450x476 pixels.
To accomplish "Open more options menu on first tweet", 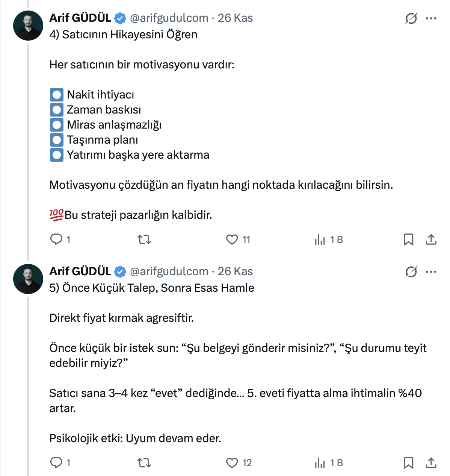I will click(x=431, y=18).
